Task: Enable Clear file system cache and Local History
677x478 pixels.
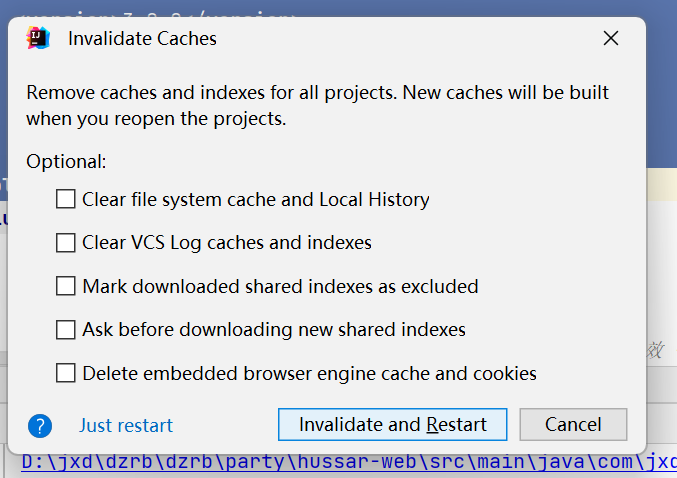Action: (x=66, y=199)
